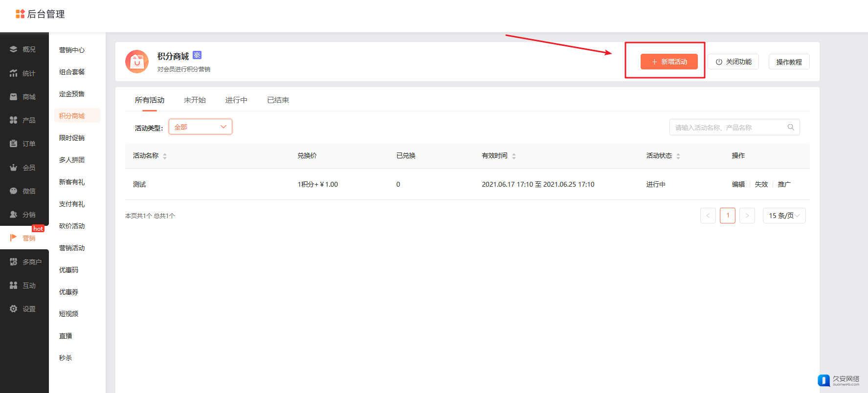The width and height of the screenshot is (868, 393).
Task: Open 组合套餐 in the submenu
Action: pos(72,72)
